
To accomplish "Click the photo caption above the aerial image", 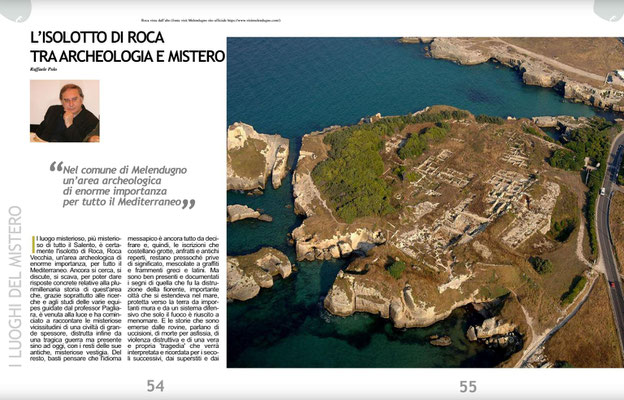I will [211, 20].
